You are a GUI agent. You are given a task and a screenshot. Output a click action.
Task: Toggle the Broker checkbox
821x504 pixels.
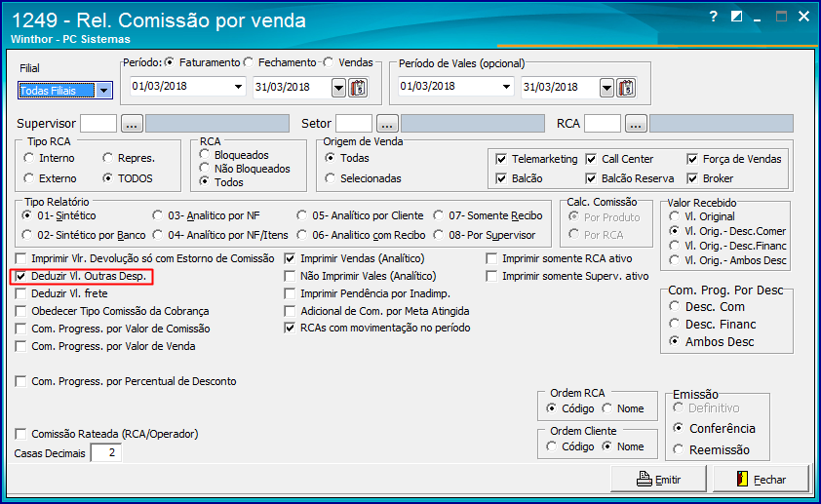point(692,178)
